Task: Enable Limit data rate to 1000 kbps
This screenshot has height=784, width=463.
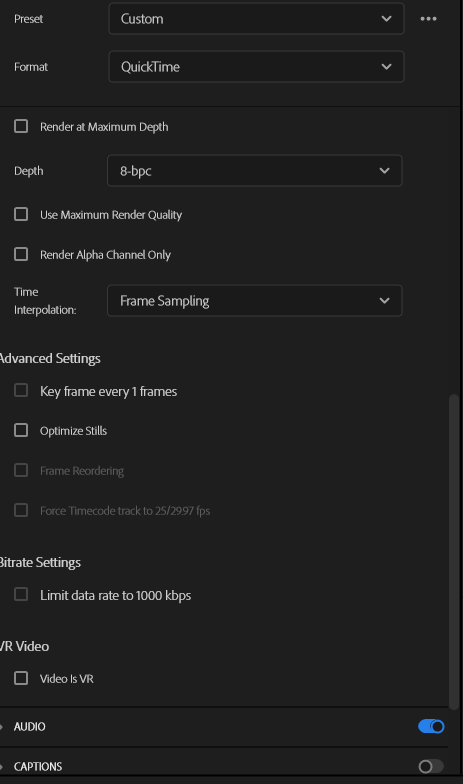Action: point(21,594)
